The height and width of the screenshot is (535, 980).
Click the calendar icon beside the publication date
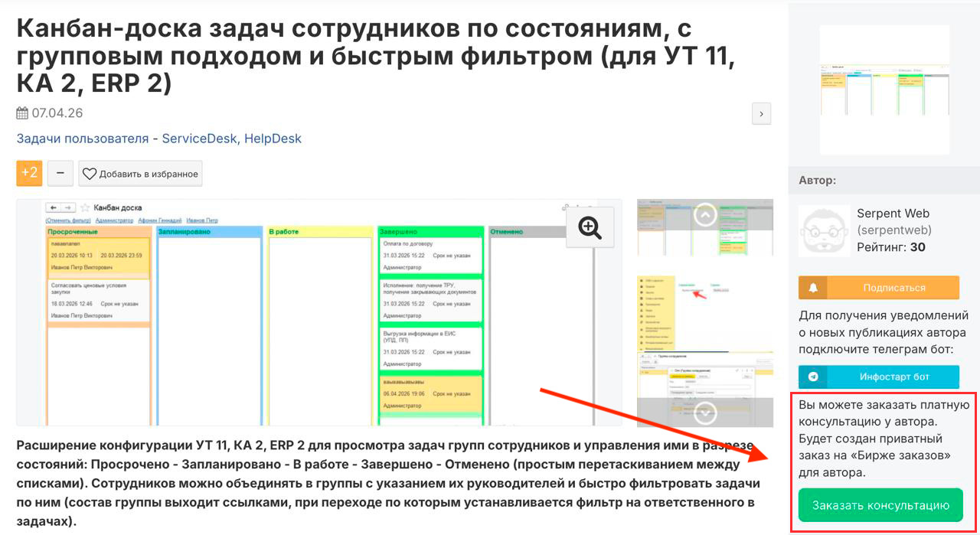[x=21, y=113]
